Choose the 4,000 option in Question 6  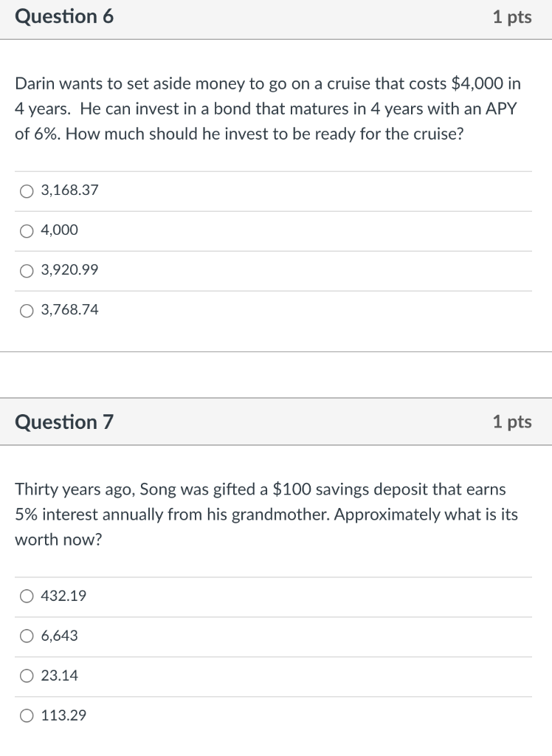(x=26, y=230)
